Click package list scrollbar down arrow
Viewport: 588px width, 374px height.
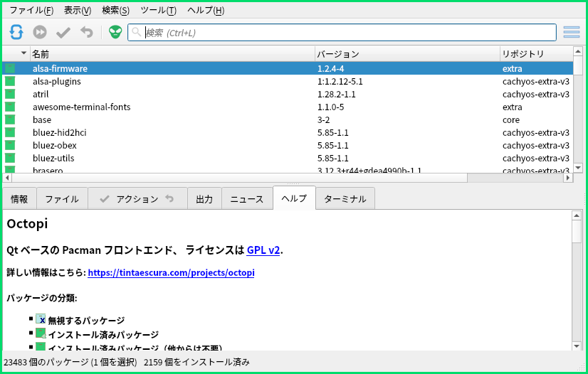(x=578, y=168)
